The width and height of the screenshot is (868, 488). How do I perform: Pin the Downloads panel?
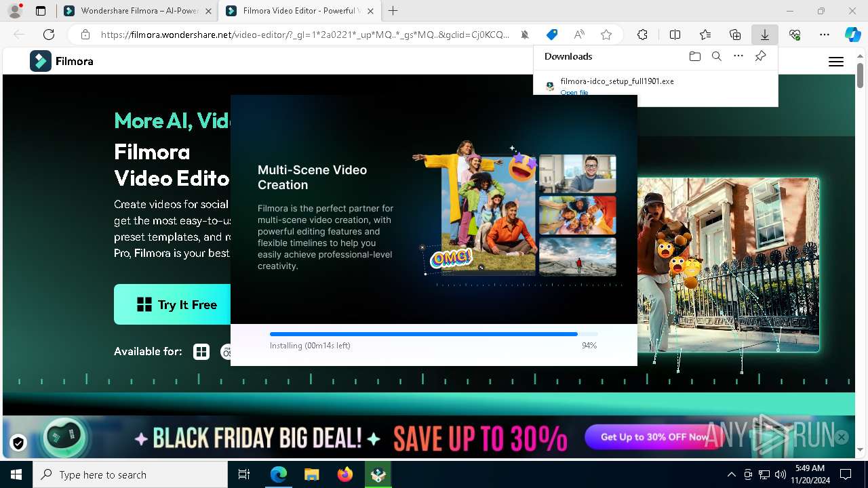tap(760, 56)
